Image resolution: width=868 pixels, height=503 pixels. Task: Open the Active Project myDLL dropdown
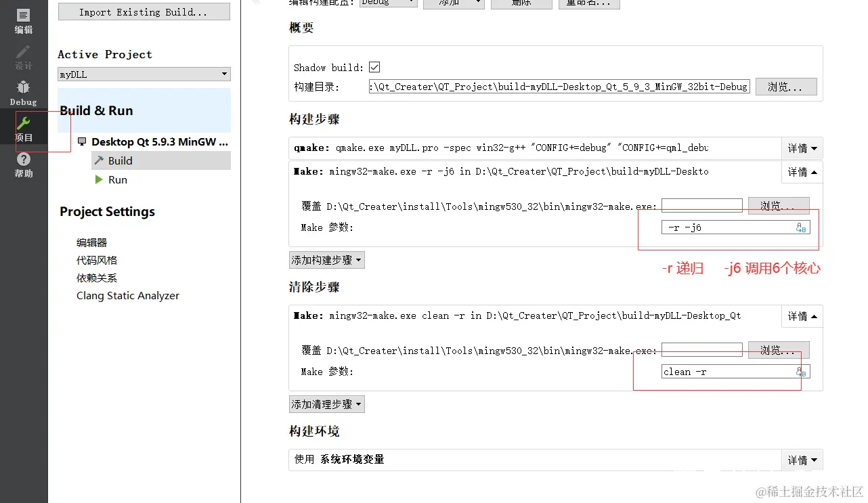point(144,74)
